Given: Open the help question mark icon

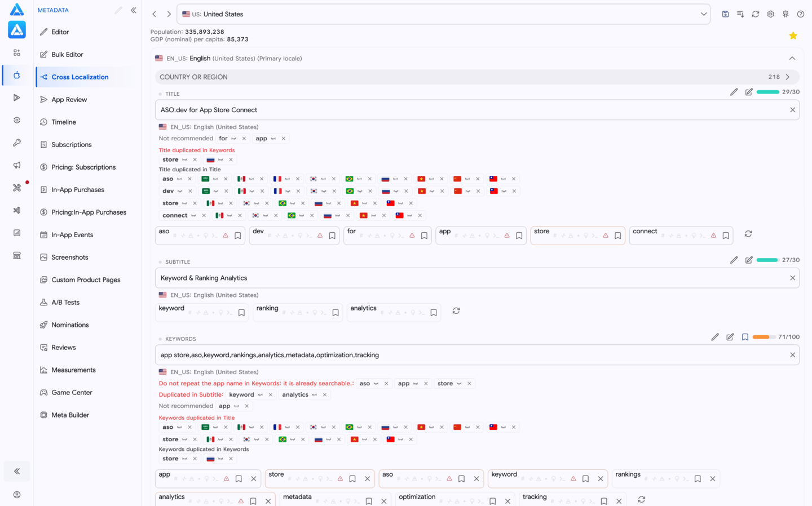Looking at the screenshot, I should coord(801,14).
